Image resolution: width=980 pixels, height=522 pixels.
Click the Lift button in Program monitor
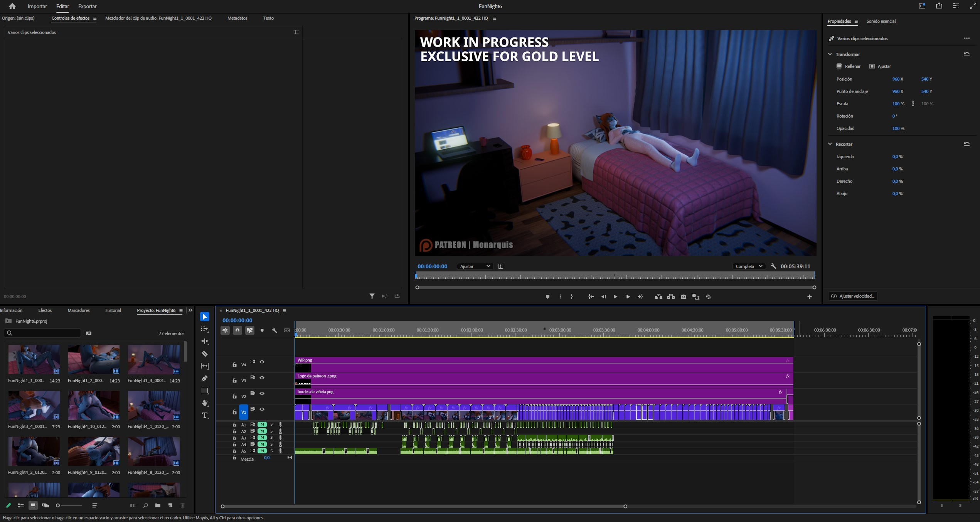658,297
